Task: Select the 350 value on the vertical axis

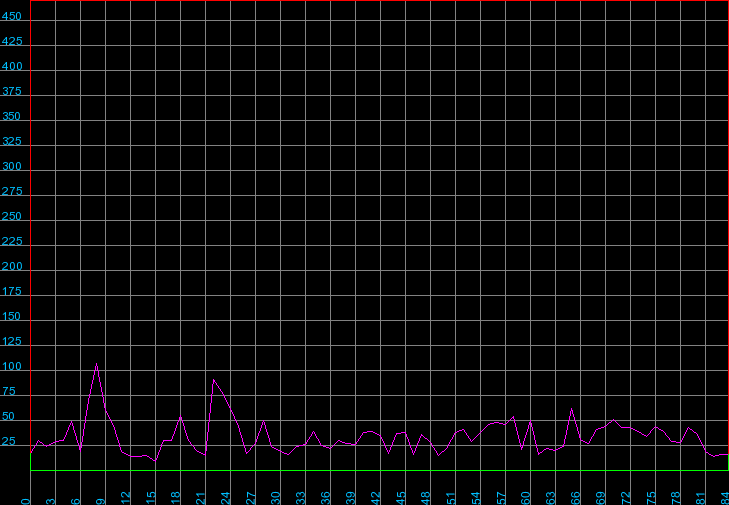Action: coord(12,116)
